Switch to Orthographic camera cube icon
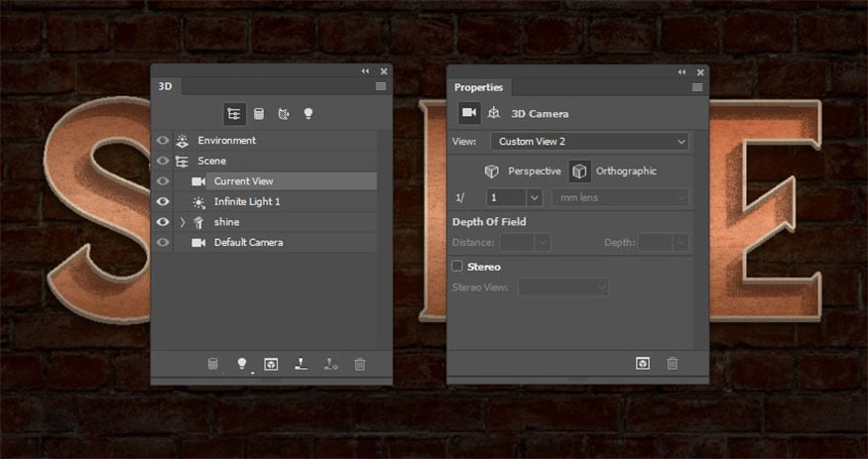The width and height of the screenshot is (868, 459). click(x=579, y=172)
